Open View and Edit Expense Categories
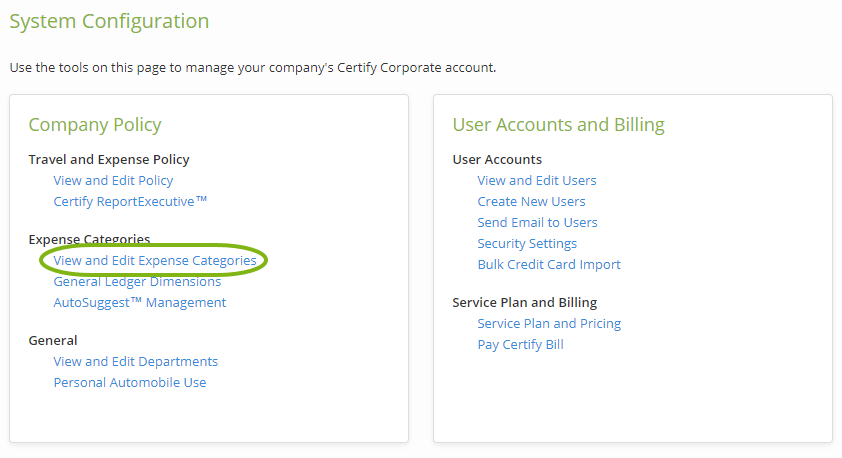842x458 pixels. coord(155,261)
